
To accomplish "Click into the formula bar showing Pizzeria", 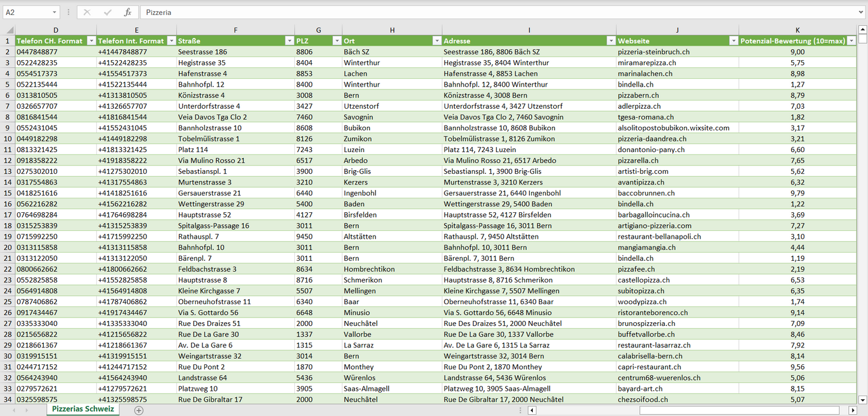I will 481,12.
